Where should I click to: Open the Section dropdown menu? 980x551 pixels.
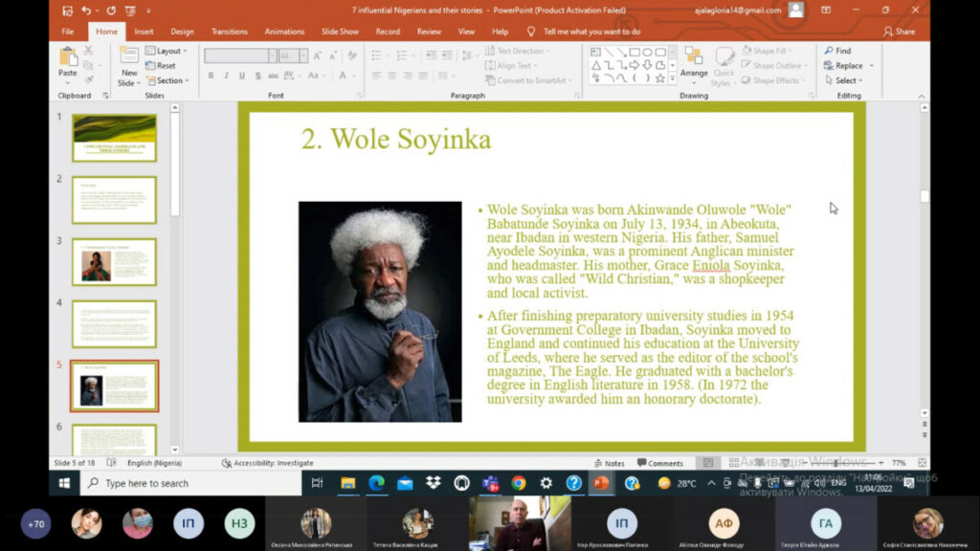[169, 80]
